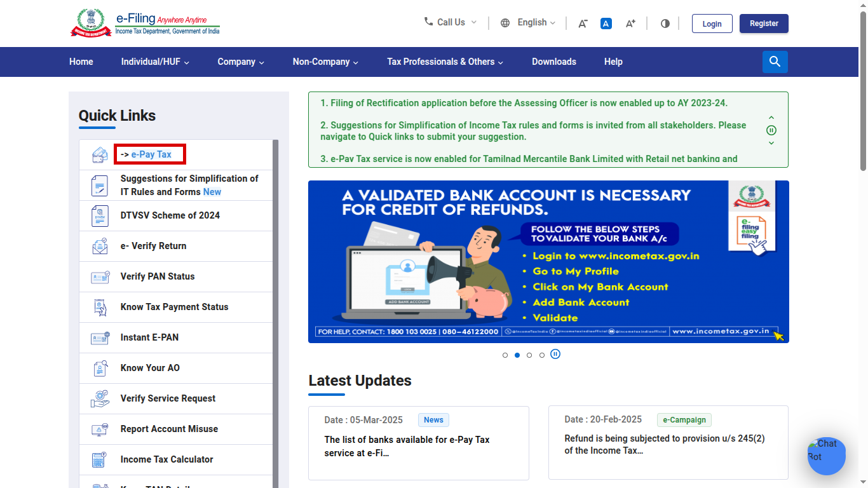
Task: Toggle the high contrast mode icon
Action: (x=665, y=24)
